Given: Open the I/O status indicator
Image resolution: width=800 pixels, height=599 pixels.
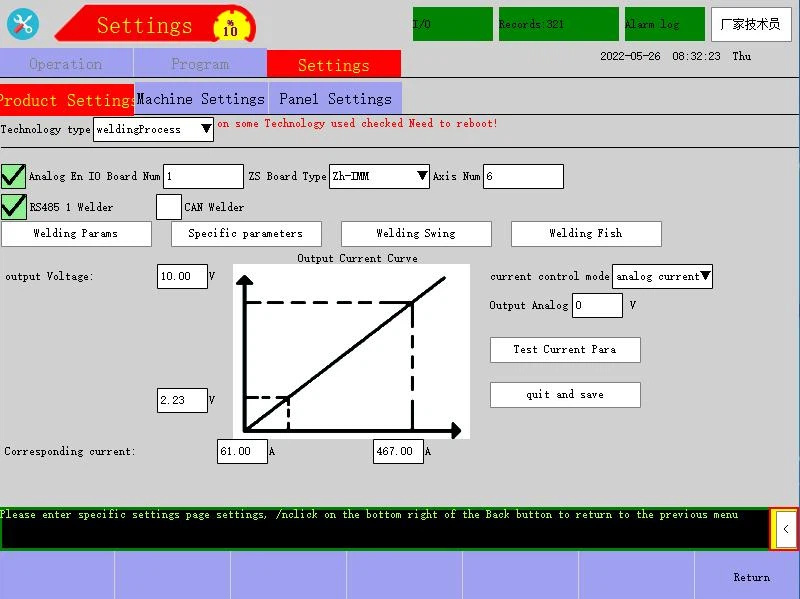Looking at the screenshot, I should [x=452, y=24].
